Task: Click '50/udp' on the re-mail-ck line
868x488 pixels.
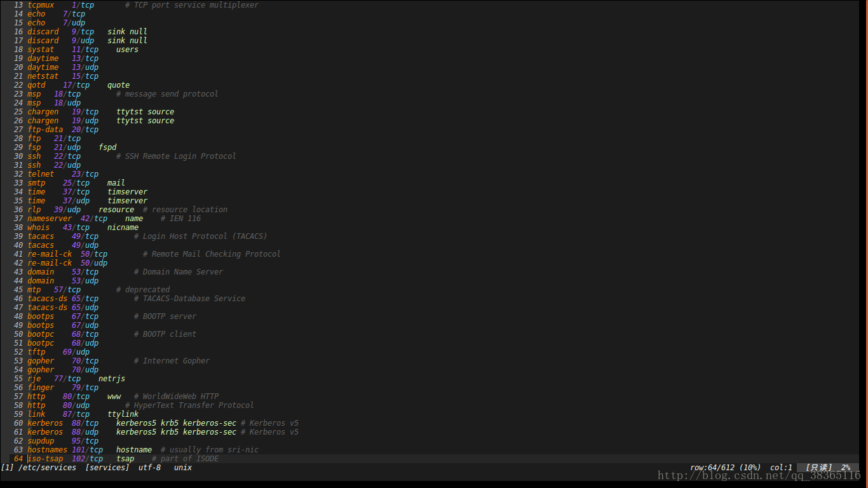Action: coord(94,263)
